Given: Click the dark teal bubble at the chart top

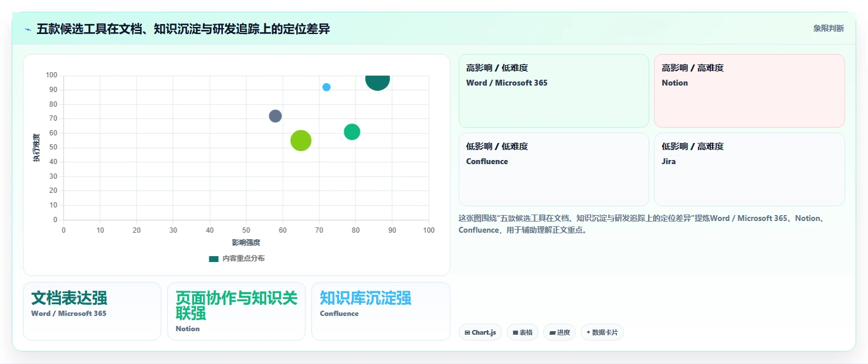Looking at the screenshot, I should [x=377, y=83].
